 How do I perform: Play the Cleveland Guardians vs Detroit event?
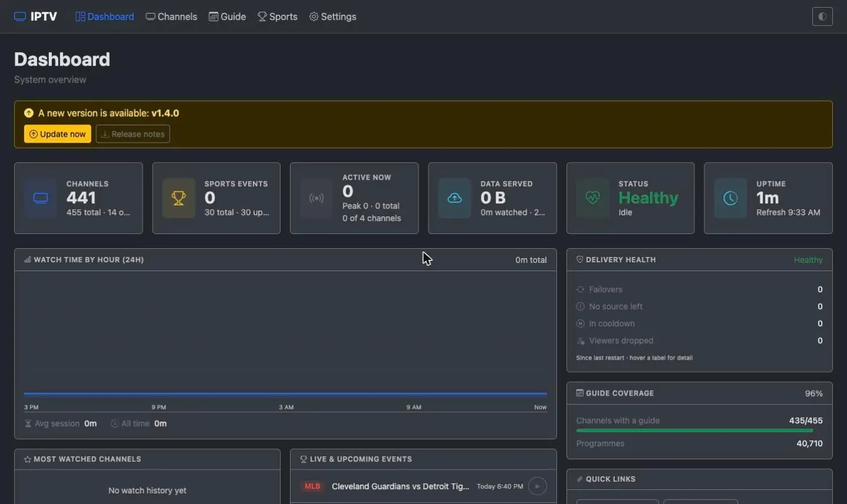click(537, 486)
